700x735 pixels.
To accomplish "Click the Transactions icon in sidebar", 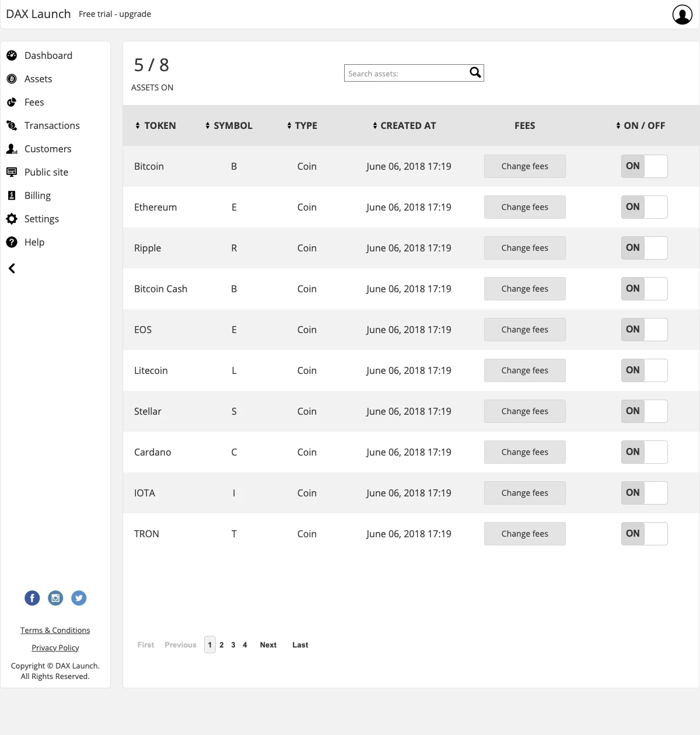I will (12, 125).
